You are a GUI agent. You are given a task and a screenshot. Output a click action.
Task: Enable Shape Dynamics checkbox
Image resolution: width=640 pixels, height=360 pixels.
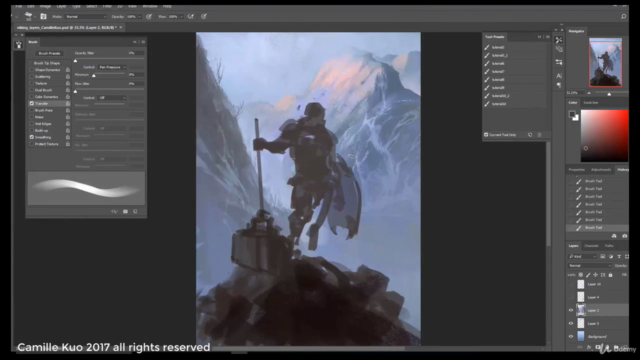[x=31, y=70]
